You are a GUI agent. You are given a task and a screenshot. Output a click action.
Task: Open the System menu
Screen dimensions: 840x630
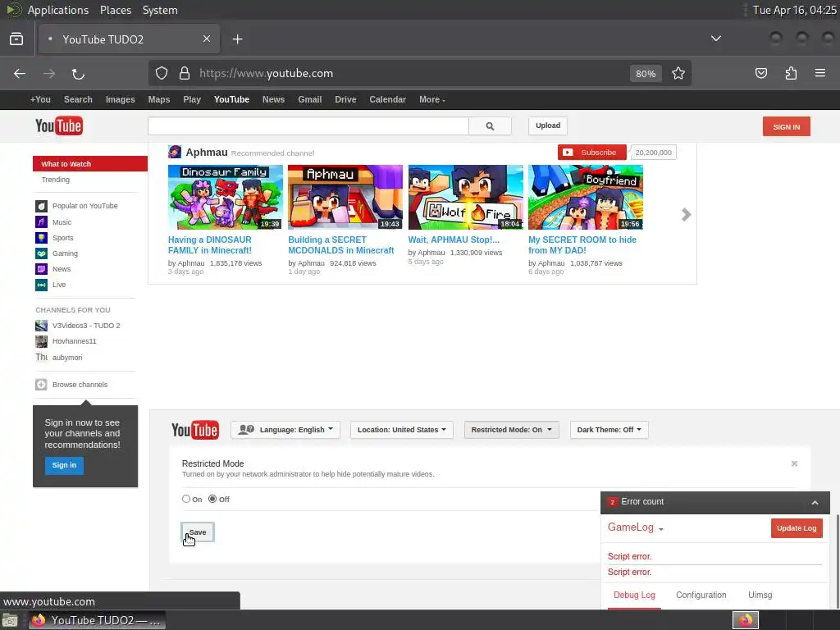160,10
